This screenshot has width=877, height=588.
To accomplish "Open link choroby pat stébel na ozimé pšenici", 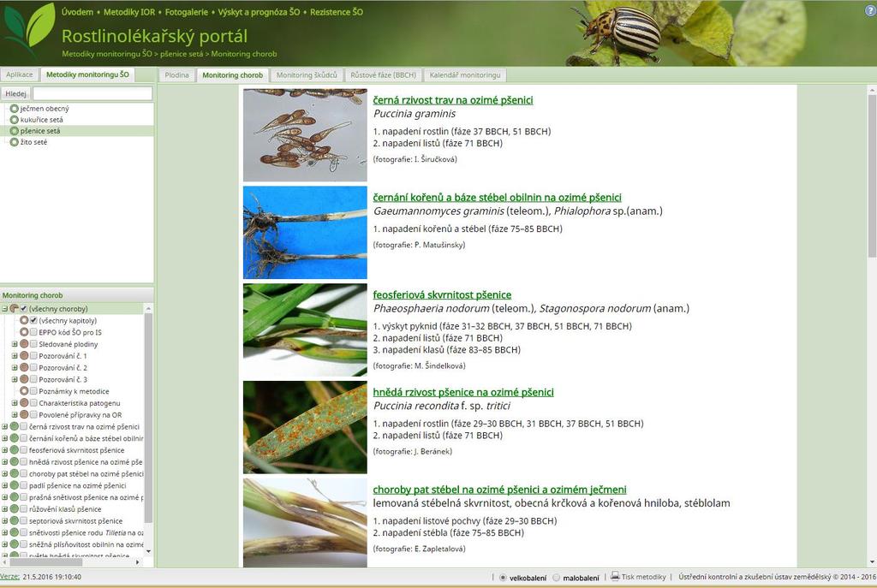I will (499, 489).
